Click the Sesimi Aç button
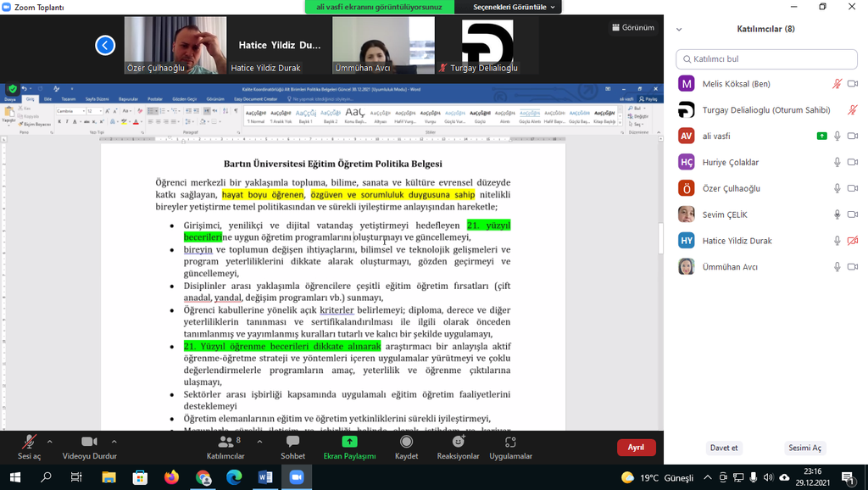Image resolution: width=868 pixels, height=490 pixels. [804, 448]
